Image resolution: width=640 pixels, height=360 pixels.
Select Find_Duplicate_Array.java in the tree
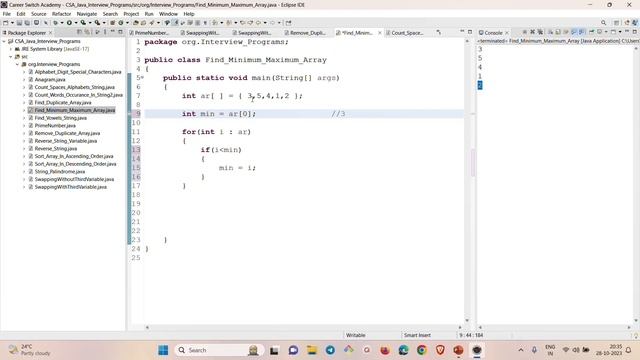(x=62, y=102)
